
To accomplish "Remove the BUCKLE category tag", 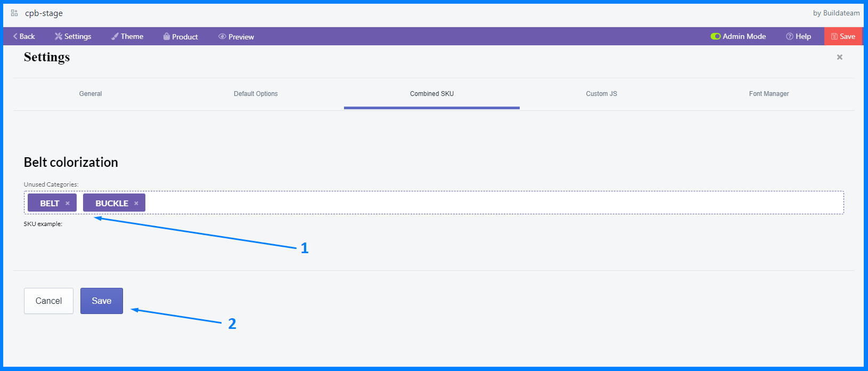I will [136, 203].
